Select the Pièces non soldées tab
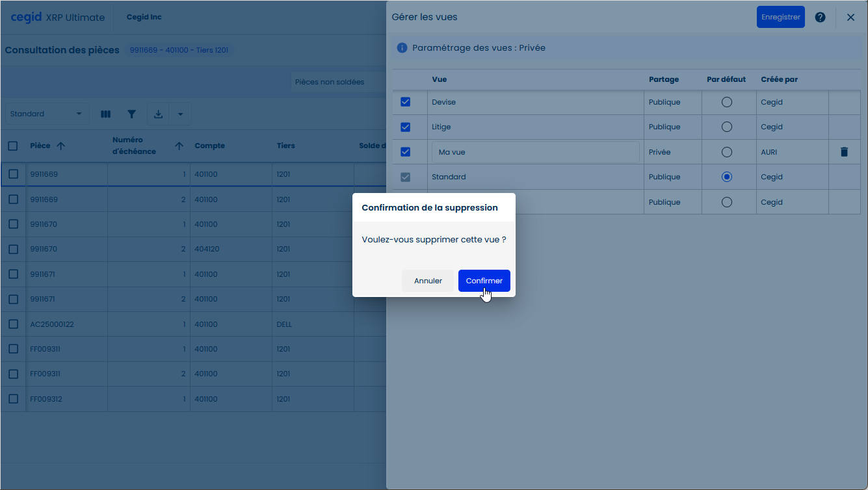Screen dimensions: 868x490 (x=330, y=83)
